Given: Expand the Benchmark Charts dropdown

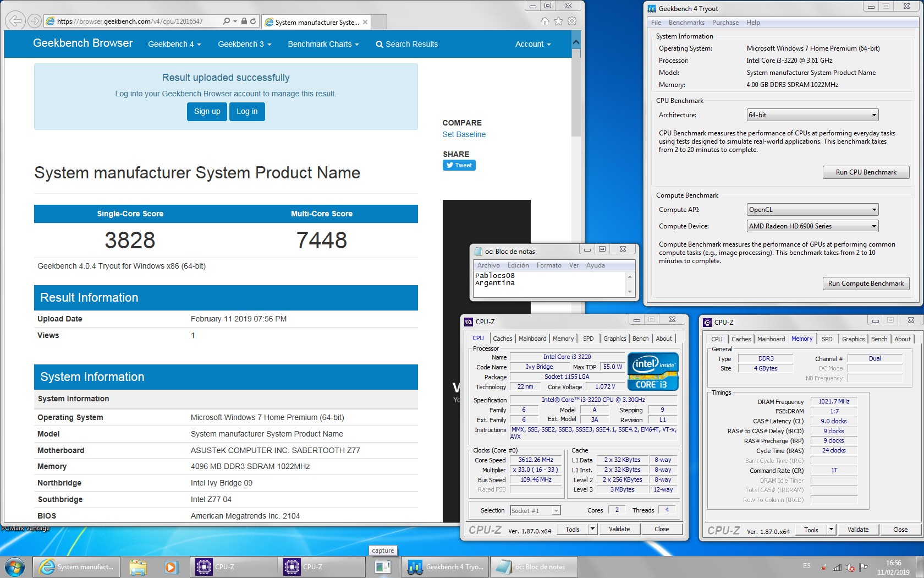Looking at the screenshot, I should (x=323, y=44).
